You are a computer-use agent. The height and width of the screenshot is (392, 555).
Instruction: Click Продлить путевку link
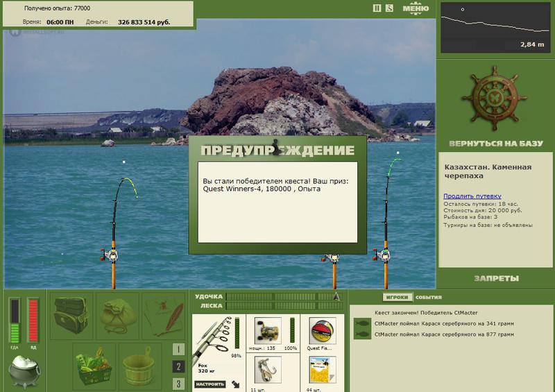472,196
